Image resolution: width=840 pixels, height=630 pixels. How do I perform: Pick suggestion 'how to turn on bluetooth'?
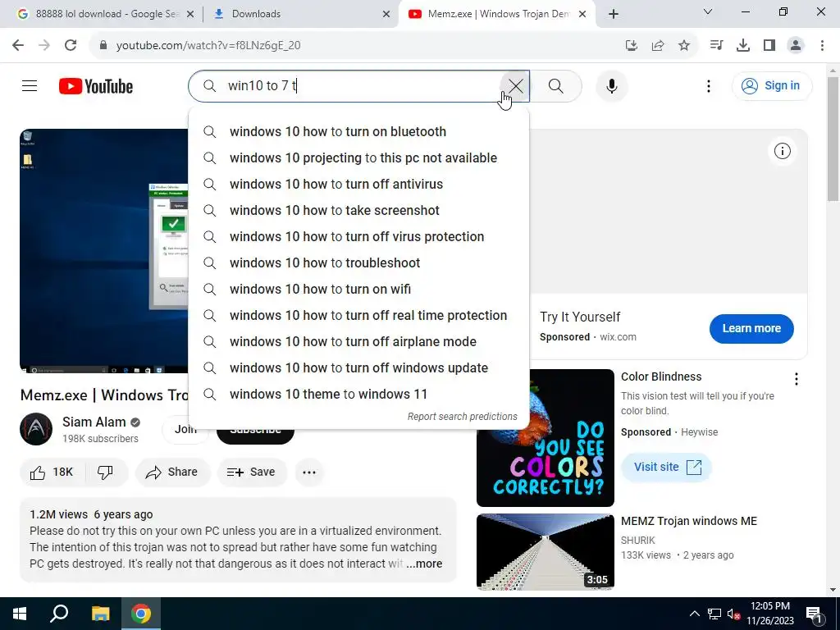[358, 131]
